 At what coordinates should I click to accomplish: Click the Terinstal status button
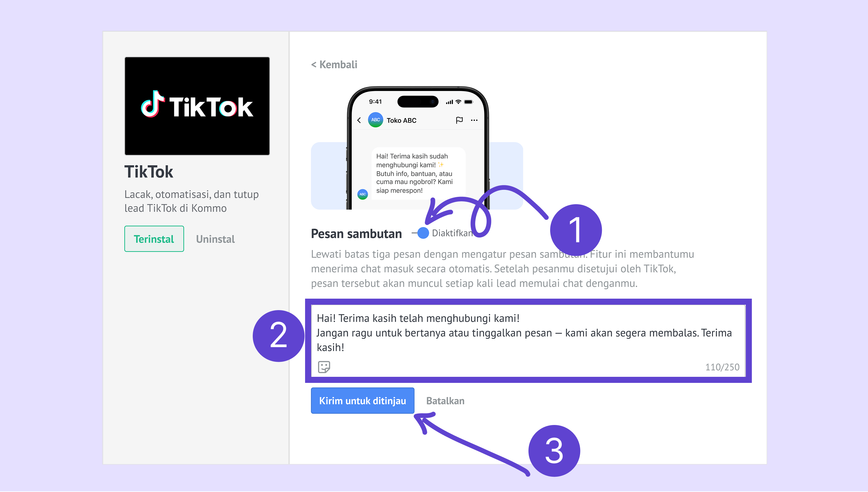(154, 239)
